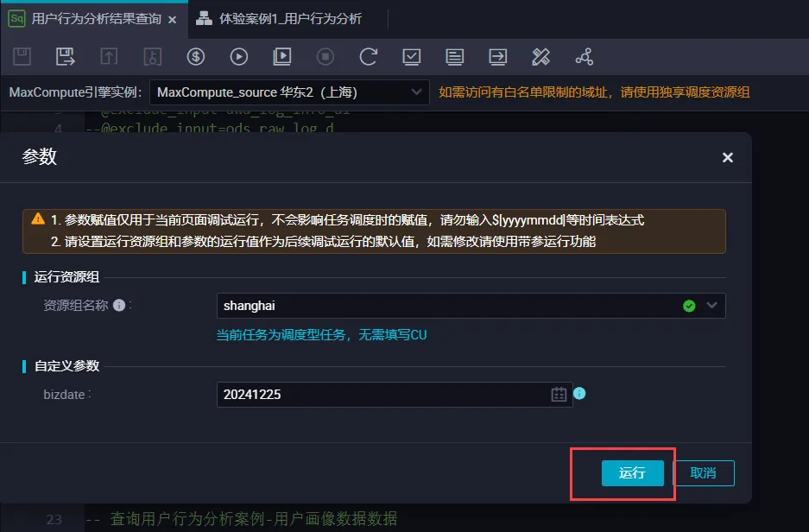
Task: Click code line 23 comment text
Action: pos(242,518)
